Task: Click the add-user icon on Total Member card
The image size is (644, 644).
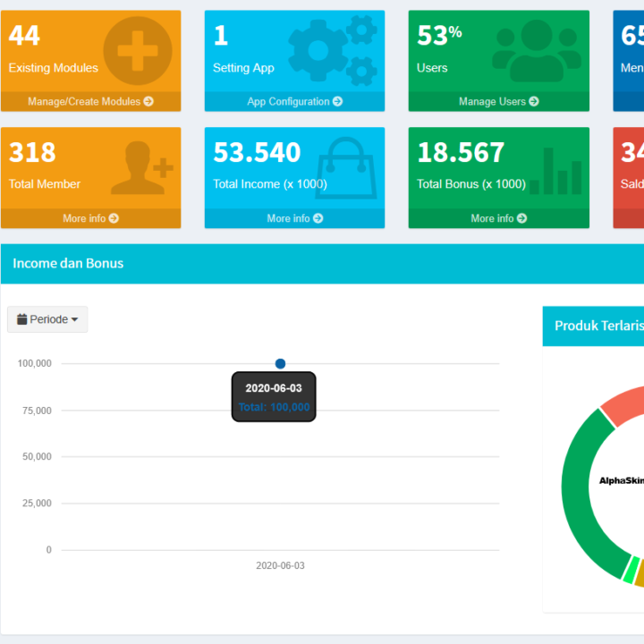Action: [x=141, y=168]
